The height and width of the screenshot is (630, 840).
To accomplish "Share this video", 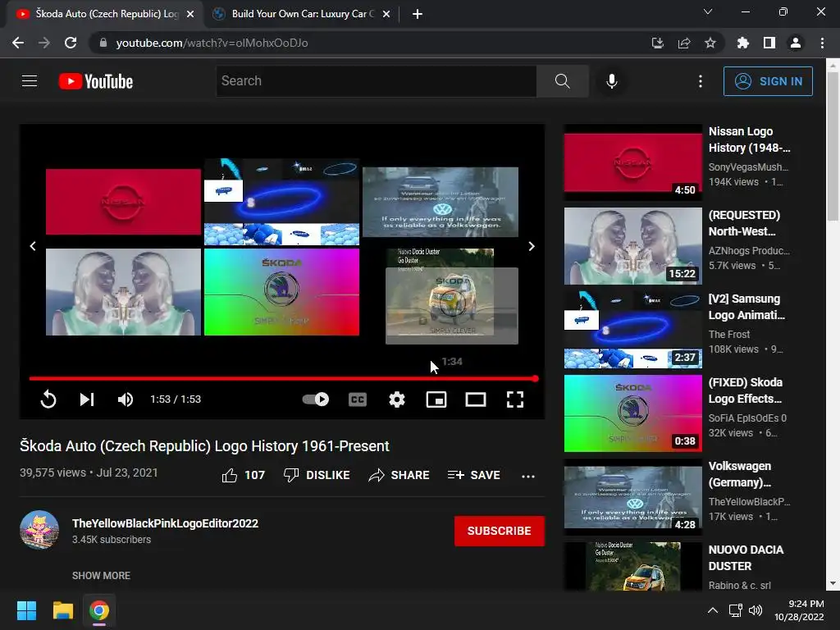I will 399,475.
